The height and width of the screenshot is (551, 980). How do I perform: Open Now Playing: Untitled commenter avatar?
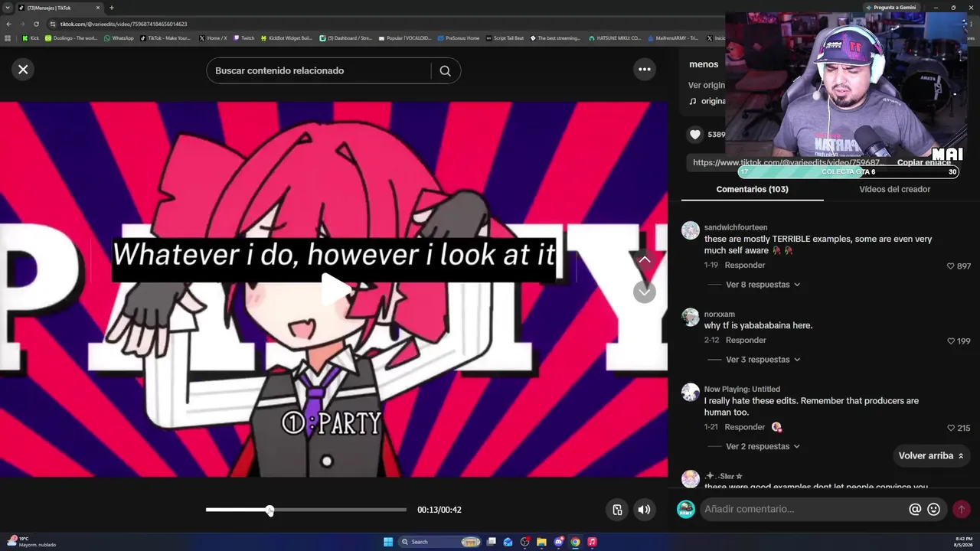click(691, 393)
